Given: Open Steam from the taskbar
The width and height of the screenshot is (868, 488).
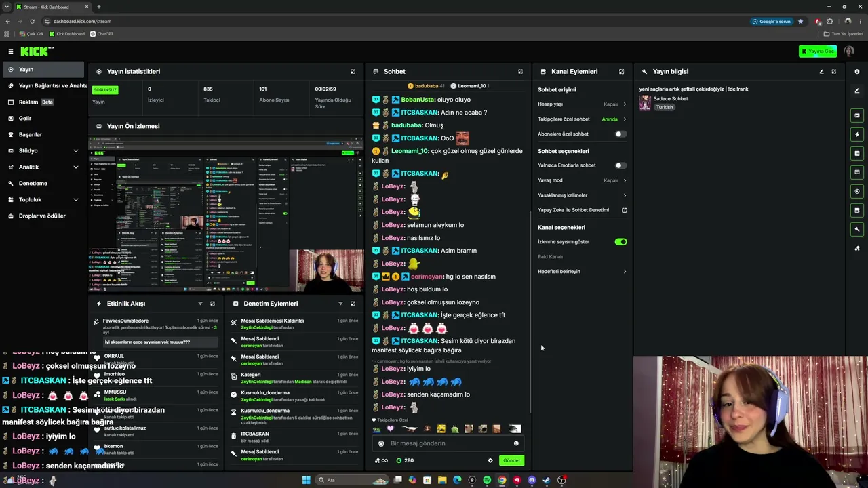Looking at the screenshot, I should click(547, 480).
